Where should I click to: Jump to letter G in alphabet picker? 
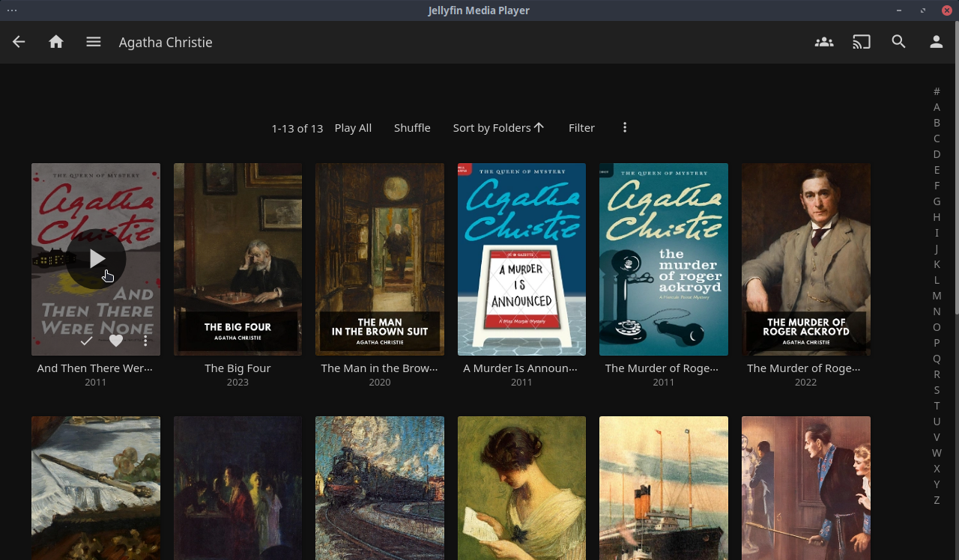pos(937,201)
